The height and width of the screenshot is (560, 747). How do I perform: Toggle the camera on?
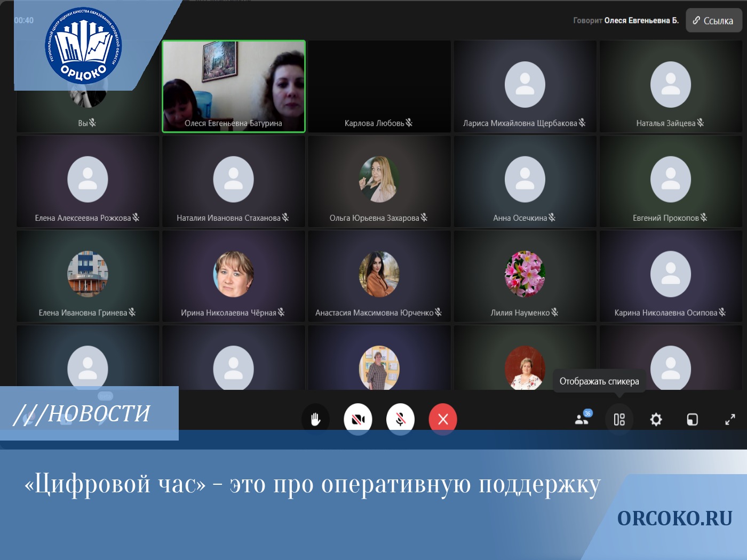click(x=358, y=419)
